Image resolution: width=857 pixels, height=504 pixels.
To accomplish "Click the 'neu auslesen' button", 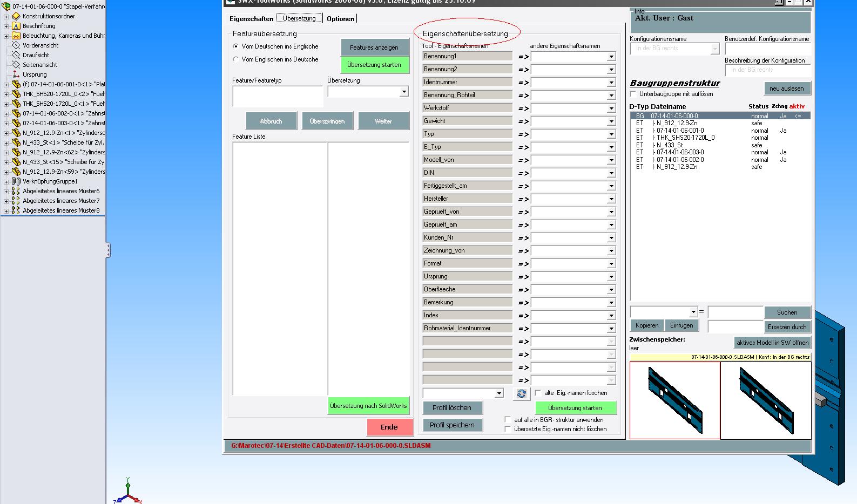I will click(x=787, y=88).
